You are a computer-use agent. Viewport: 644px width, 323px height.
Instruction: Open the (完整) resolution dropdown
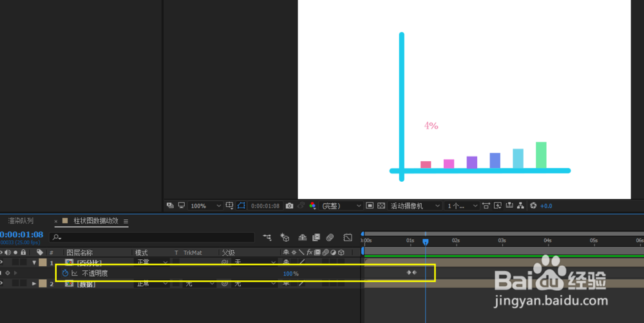point(341,206)
